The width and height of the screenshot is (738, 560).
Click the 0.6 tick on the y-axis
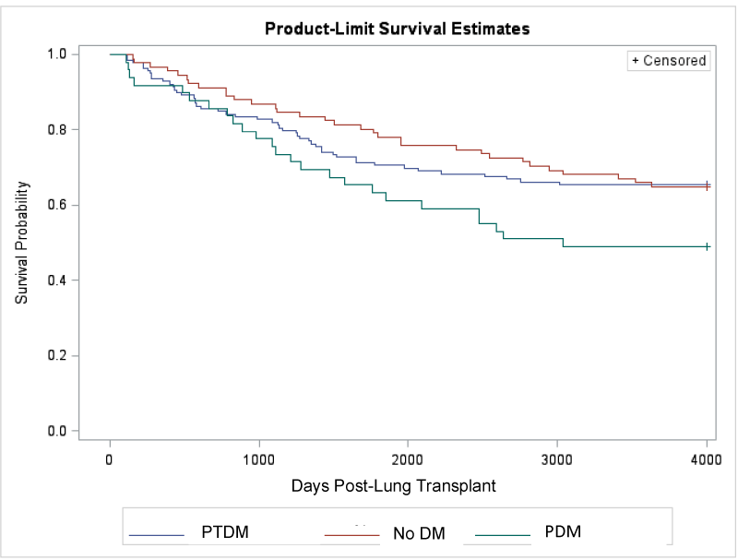click(x=56, y=205)
